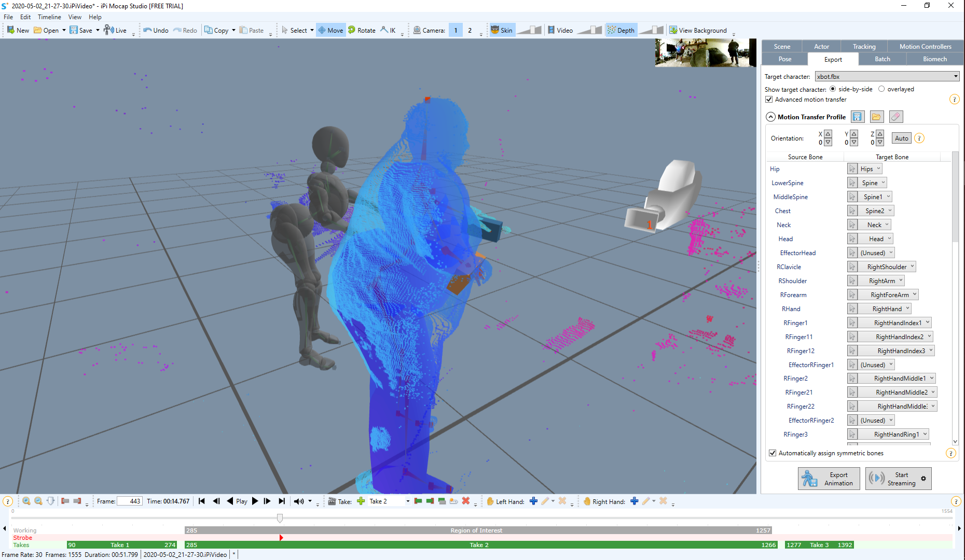Activate the IK tool
This screenshot has height=560, width=965.
[388, 30]
